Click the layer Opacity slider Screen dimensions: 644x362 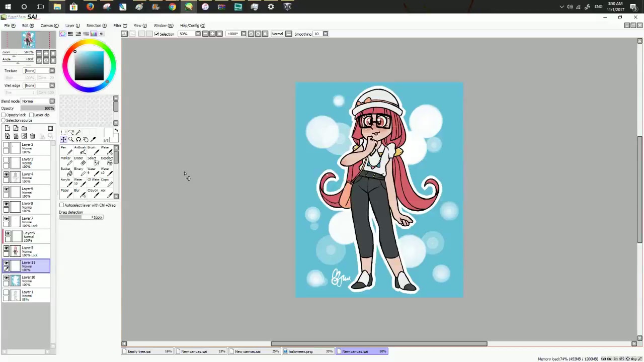(38, 109)
